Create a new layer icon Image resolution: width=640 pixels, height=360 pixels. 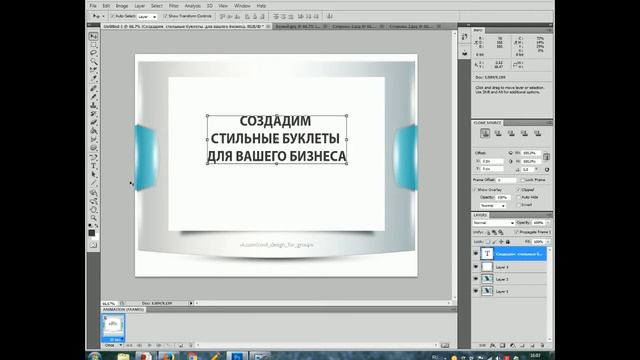[532, 346]
